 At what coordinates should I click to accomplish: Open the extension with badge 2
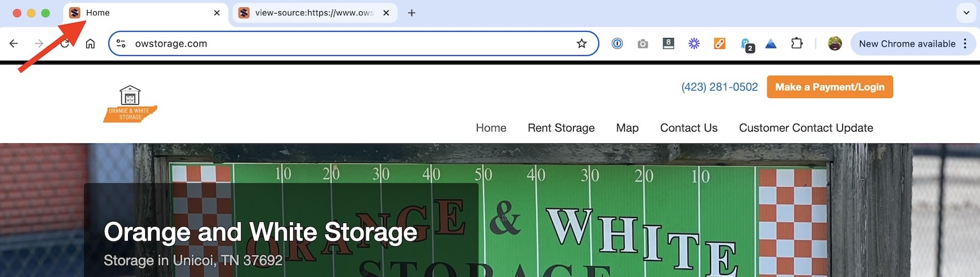pos(747,45)
